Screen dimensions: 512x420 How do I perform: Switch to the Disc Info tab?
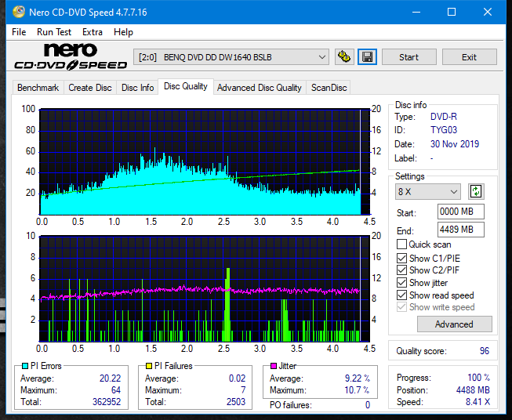[137, 88]
